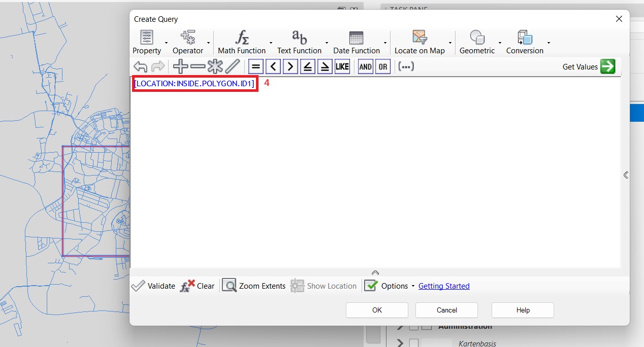Screen dimensions: 644x347
Task: Open the Math Function menu
Action: click(x=242, y=42)
